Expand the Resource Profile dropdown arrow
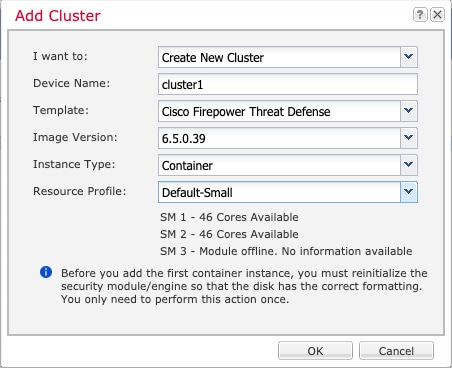 [x=409, y=192]
